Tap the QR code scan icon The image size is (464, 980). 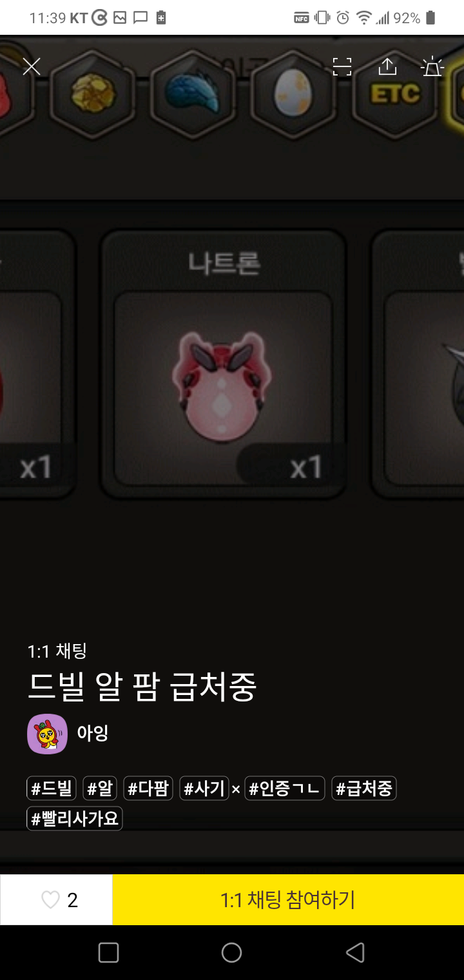342,66
